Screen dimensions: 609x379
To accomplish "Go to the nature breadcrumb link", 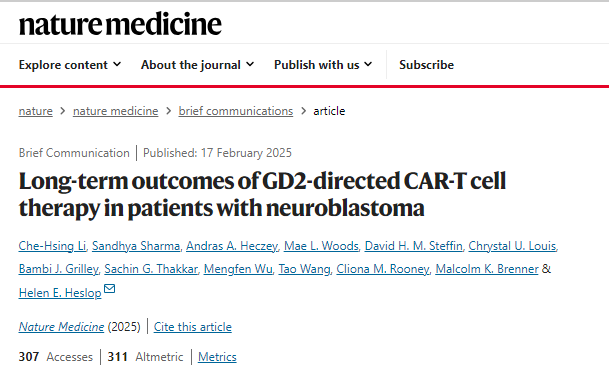I will coord(35,111).
